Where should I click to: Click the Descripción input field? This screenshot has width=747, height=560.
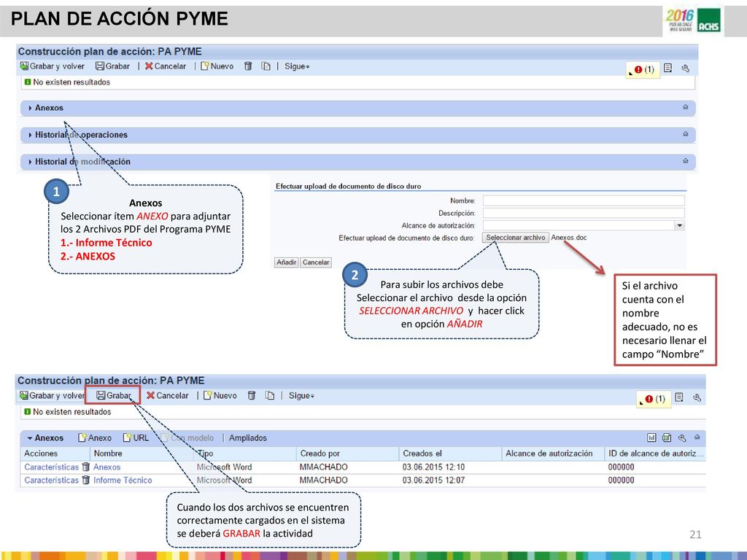click(584, 213)
